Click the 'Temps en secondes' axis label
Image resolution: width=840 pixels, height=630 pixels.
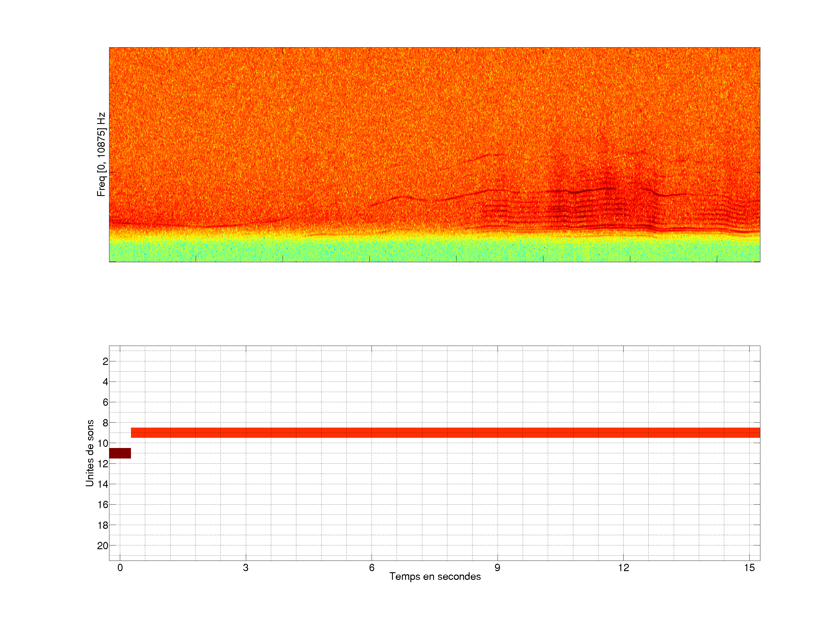435,576
